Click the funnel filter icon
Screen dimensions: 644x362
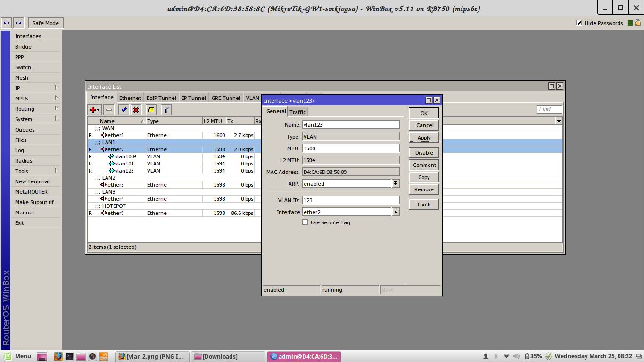click(x=166, y=110)
